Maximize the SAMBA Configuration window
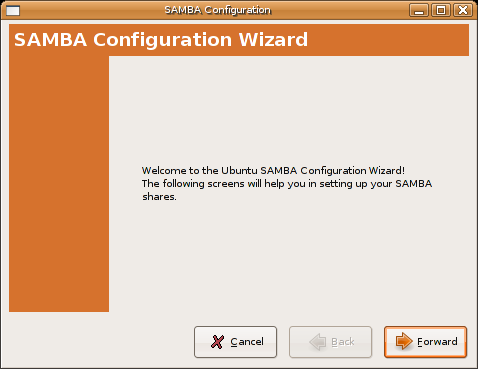Viewport: 478px width, 369px height. click(x=441, y=10)
